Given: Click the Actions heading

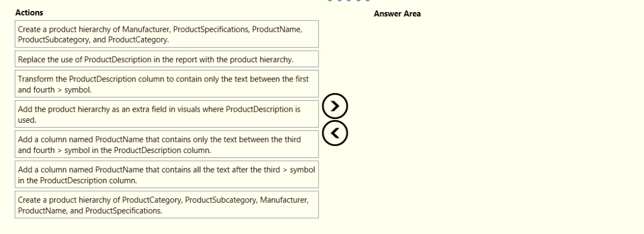Looking at the screenshot, I should tap(29, 12).
